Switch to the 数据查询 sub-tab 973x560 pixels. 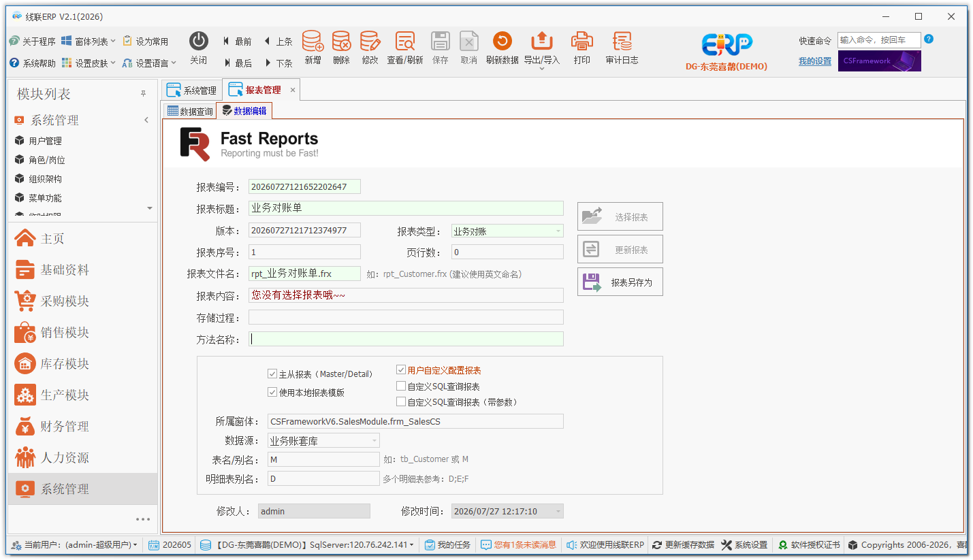click(190, 111)
